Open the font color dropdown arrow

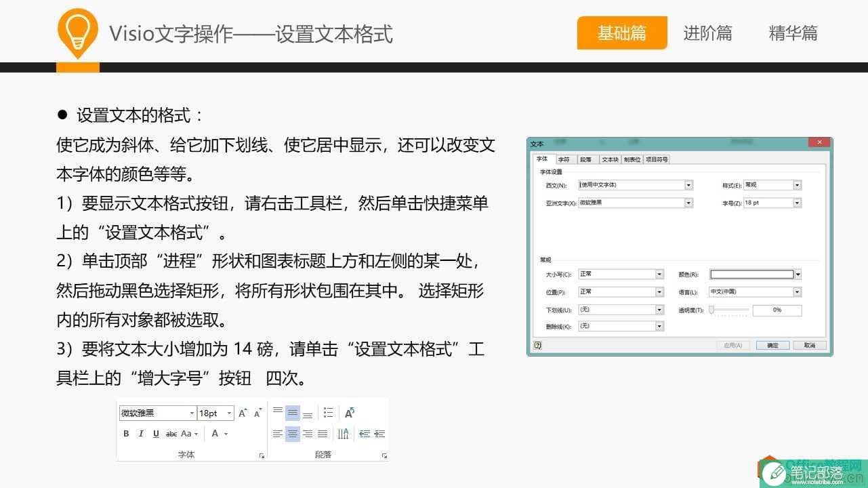[226, 434]
